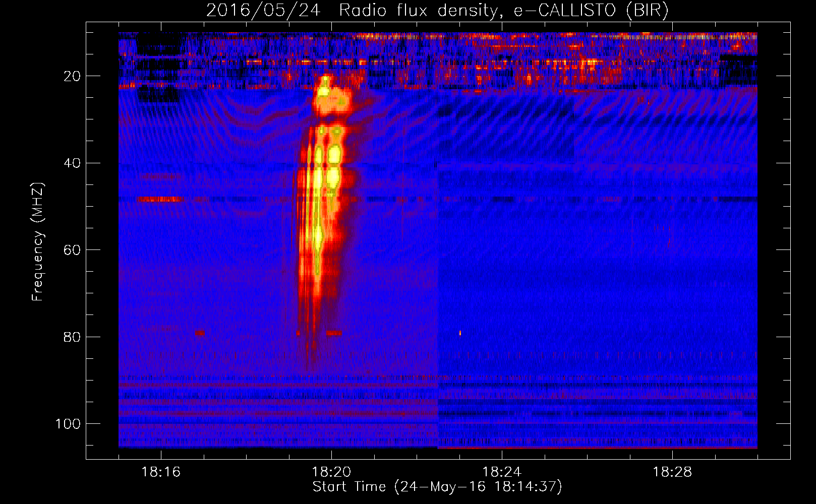Click the 18:20 time tick label
Image resolution: width=816 pixels, height=504 pixels.
[331, 472]
